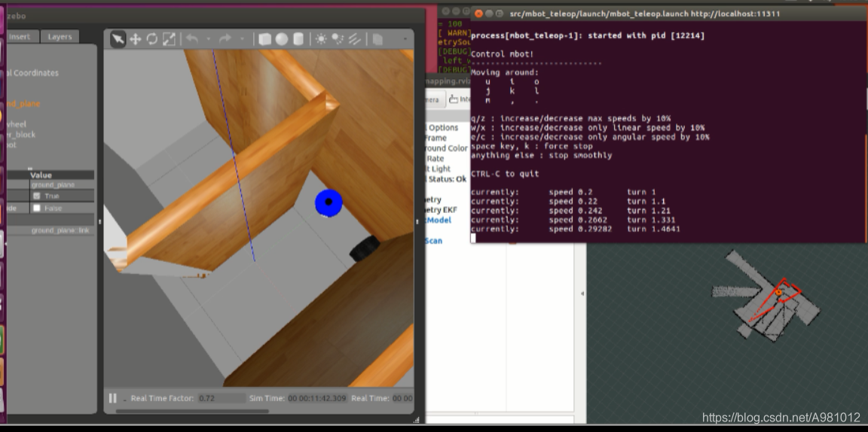
Task: Activate the Scale mode tool in Gazebo
Action: 169,39
